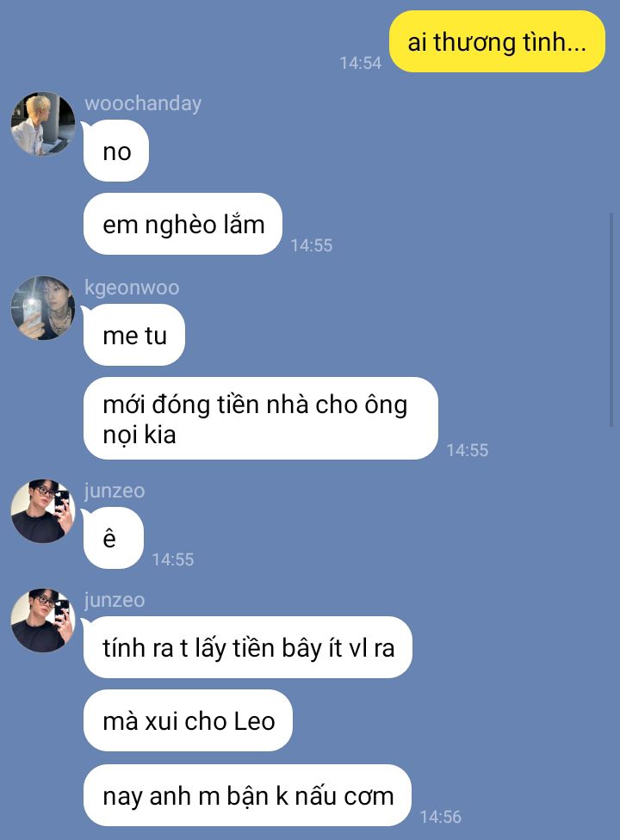This screenshot has height=840, width=620.
Task: Tap kgeonwoo's avatar photo
Action: 43,308
